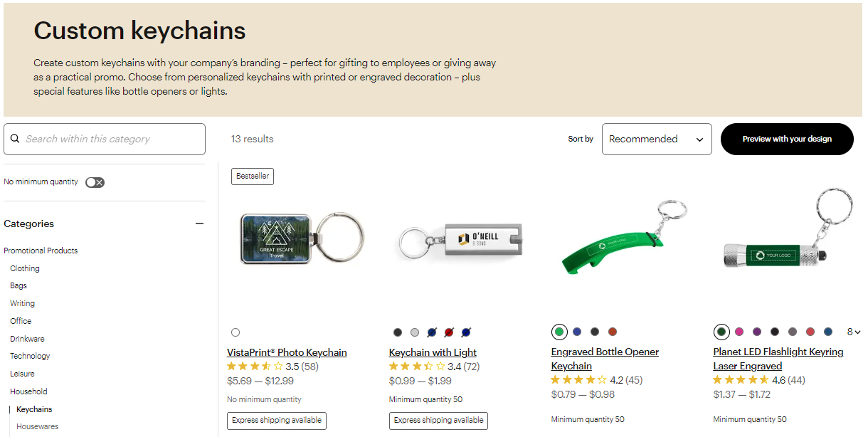Show more colors with the 8+ option
This screenshot has height=437, width=868.
[x=852, y=332]
